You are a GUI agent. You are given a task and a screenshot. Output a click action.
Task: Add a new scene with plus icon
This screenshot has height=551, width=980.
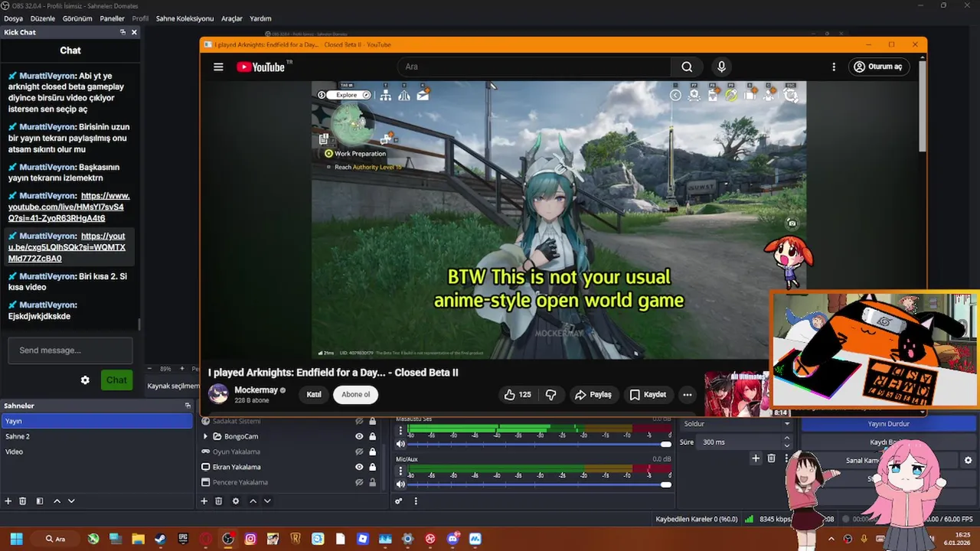coord(8,501)
